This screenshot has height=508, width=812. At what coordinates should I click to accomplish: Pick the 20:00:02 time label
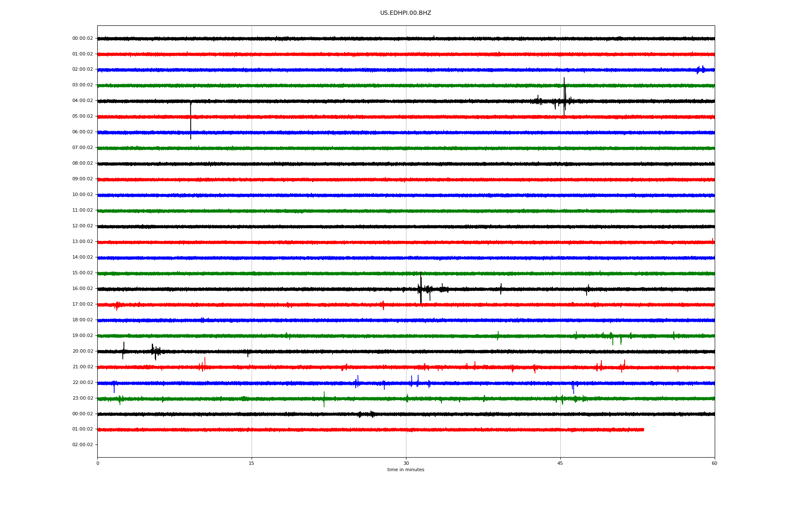click(82, 351)
